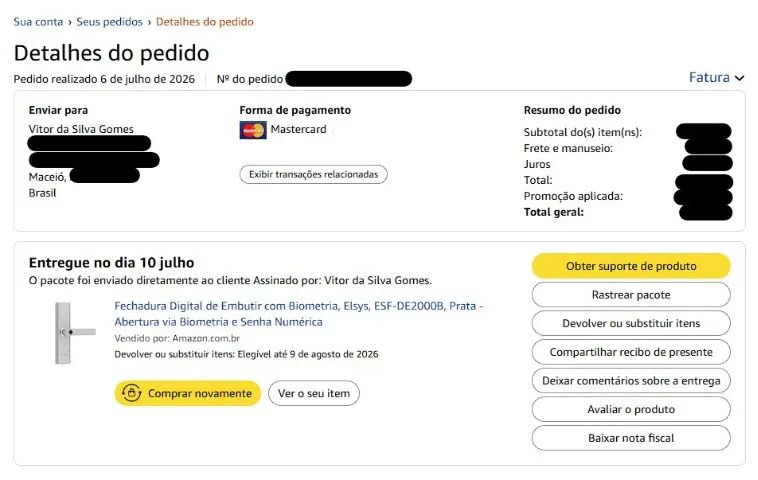Click the cart icon in Comprar novamente

click(131, 393)
